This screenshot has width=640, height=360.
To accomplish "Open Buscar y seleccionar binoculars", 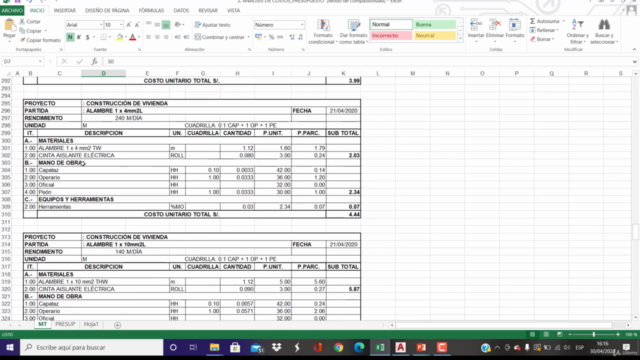I will (x=604, y=32).
